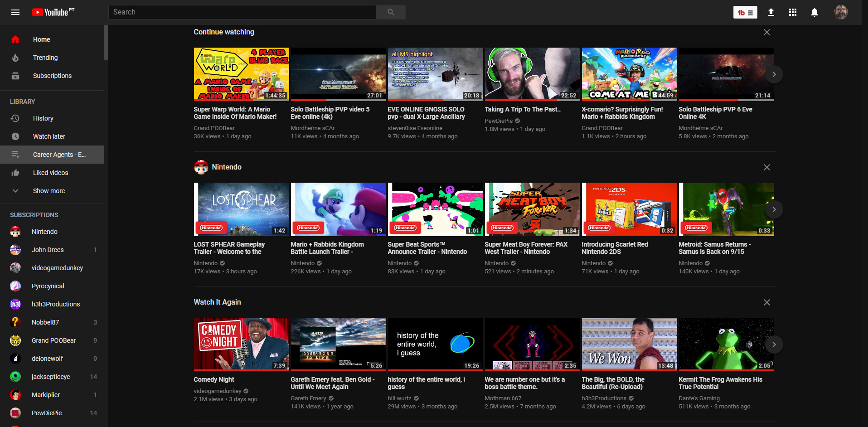Click the search input field
This screenshot has height=427, width=868.
(242, 12)
